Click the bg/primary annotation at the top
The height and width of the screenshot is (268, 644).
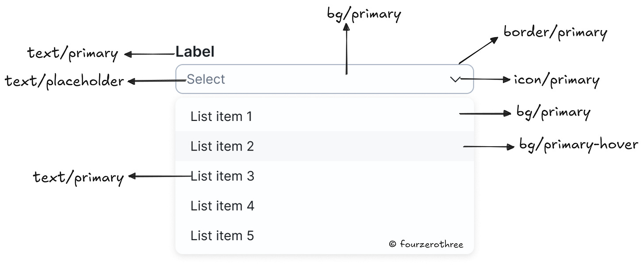click(364, 14)
